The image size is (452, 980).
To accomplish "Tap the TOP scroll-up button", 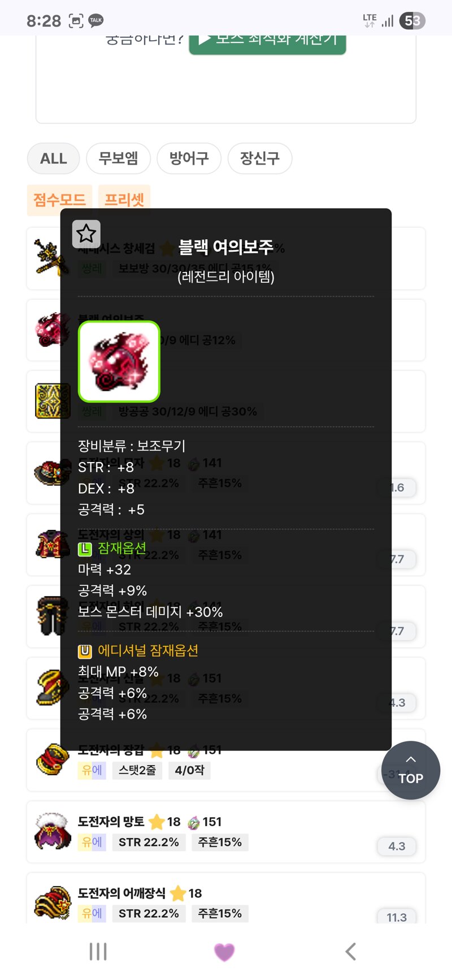I will (x=411, y=770).
